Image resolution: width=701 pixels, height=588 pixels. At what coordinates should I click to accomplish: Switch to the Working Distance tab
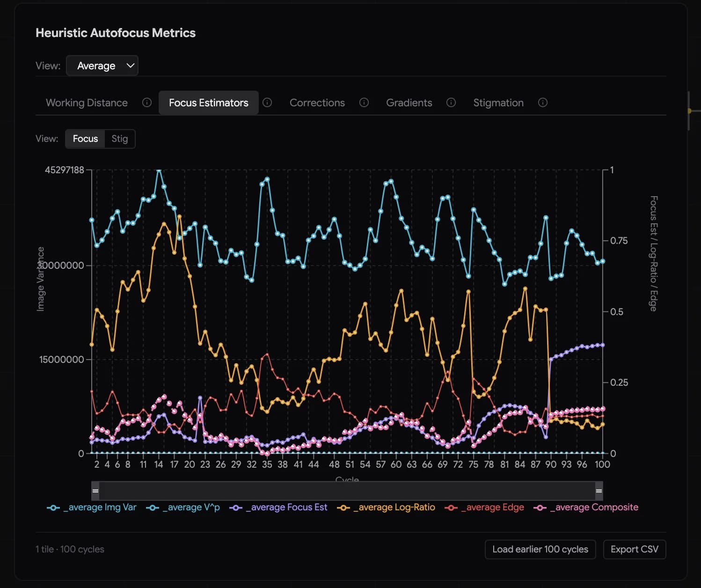87,103
